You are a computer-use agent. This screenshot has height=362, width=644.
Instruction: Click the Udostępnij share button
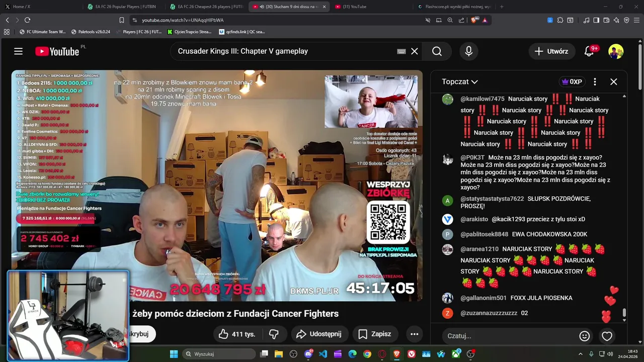319,334
